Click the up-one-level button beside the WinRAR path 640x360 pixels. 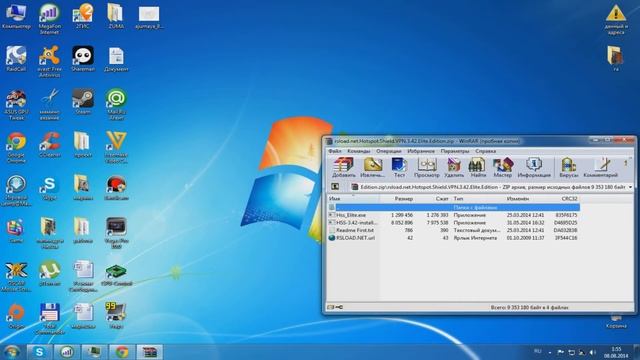[x=335, y=187]
